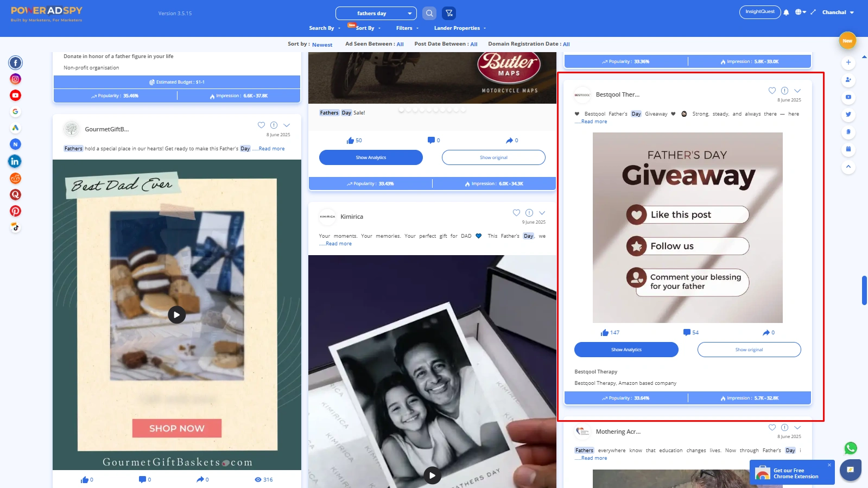Click the Twitter bird icon in right sidebar

coord(848,115)
